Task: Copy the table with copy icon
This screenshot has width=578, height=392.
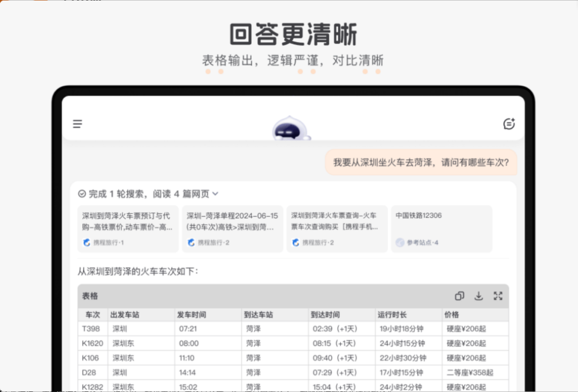Action: coord(459,296)
